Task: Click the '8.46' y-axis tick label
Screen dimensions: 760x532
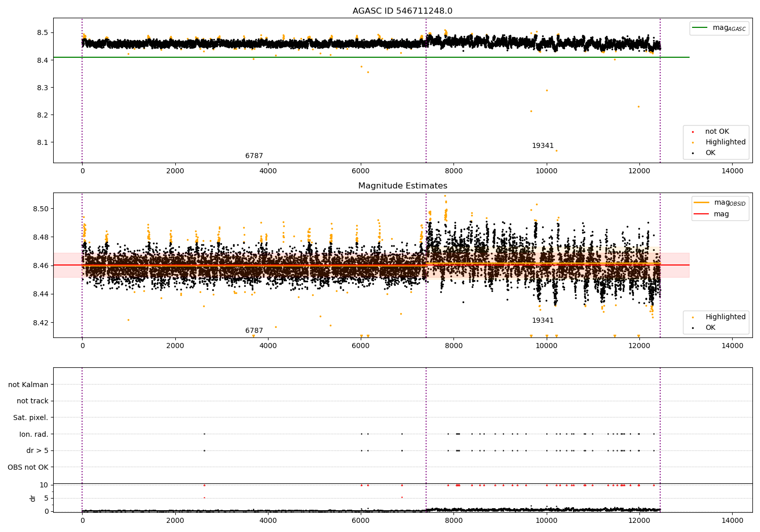Action: 40,265
